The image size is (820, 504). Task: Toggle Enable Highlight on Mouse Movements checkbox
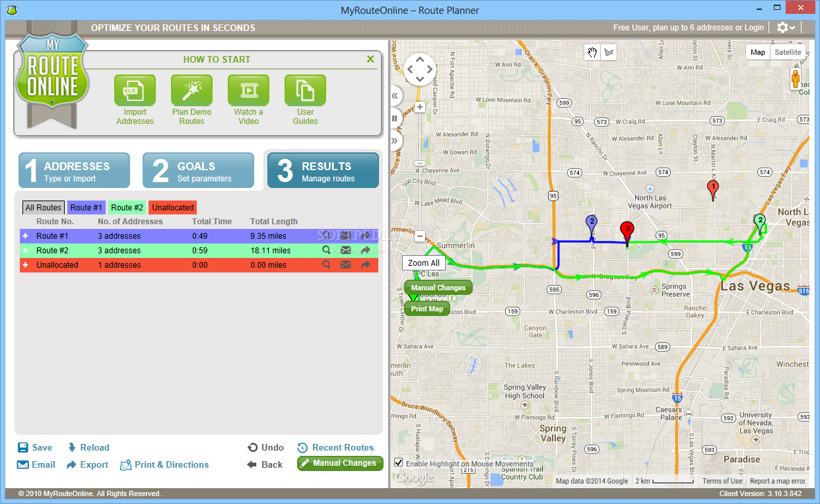point(398,462)
